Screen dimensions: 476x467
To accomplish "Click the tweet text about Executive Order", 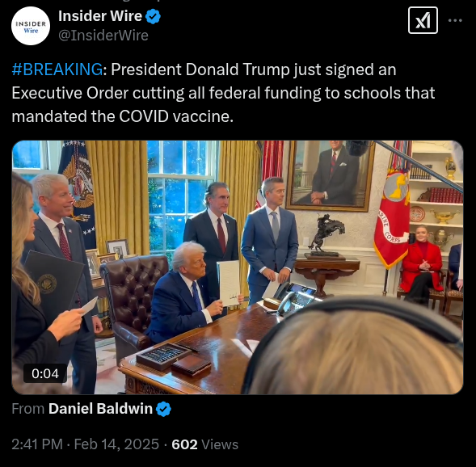I will pos(223,93).
